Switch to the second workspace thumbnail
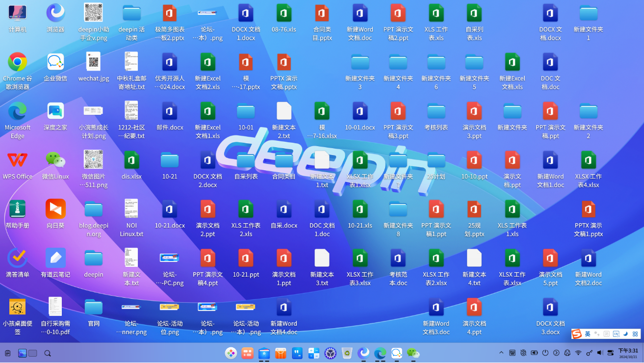This screenshot has height=363, width=644. [x=33, y=353]
